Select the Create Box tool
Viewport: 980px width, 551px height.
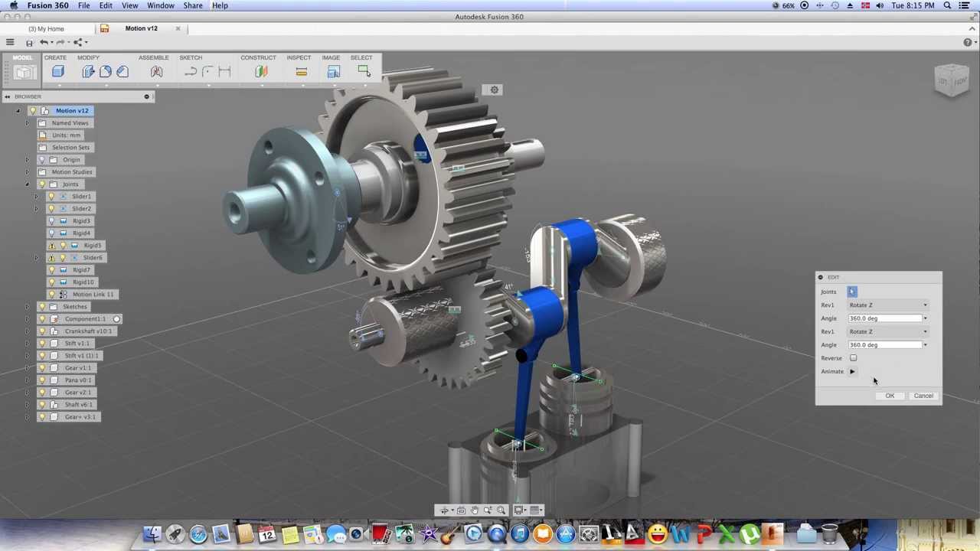point(58,71)
